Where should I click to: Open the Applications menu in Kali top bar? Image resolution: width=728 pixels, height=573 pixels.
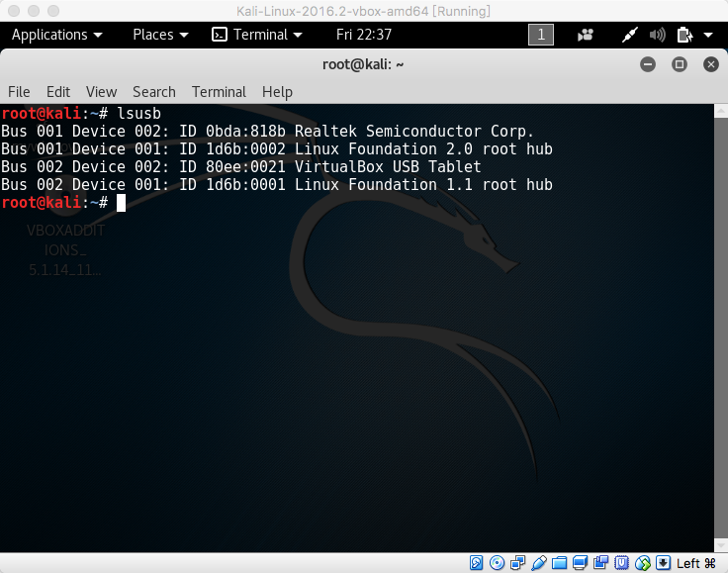coord(56,35)
